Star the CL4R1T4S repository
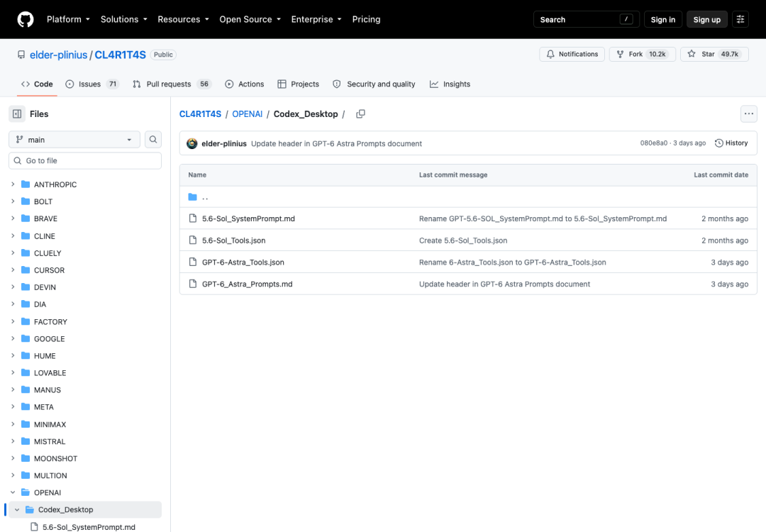The height and width of the screenshot is (532, 766). [714, 54]
